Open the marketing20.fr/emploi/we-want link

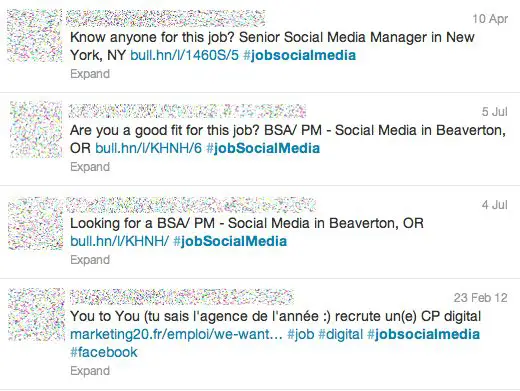coord(176,334)
